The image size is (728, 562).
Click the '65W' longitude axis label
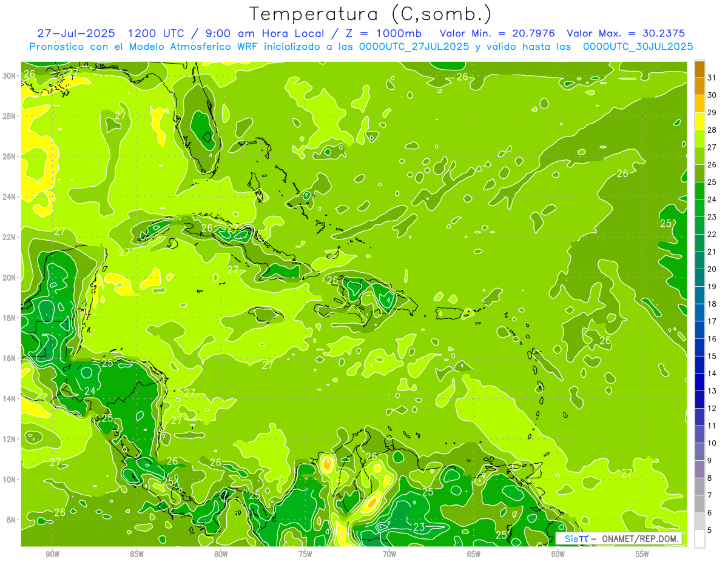click(x=474, y=554)
